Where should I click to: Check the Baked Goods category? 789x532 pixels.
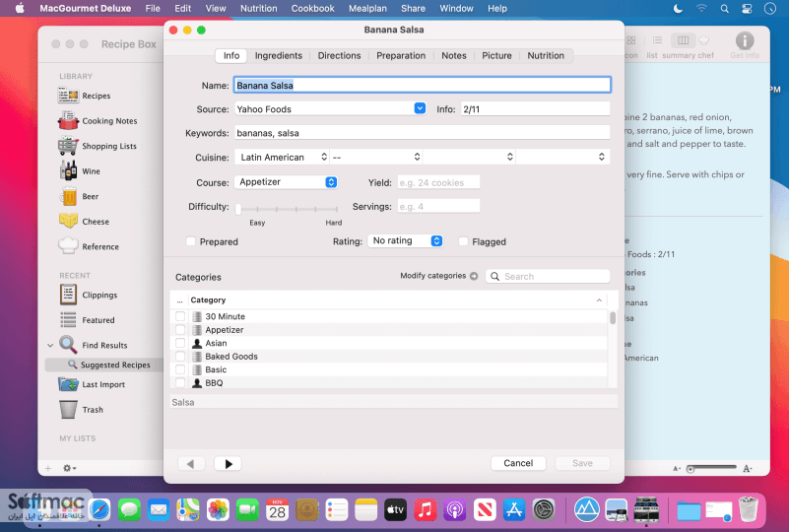(x=180, y=357)
